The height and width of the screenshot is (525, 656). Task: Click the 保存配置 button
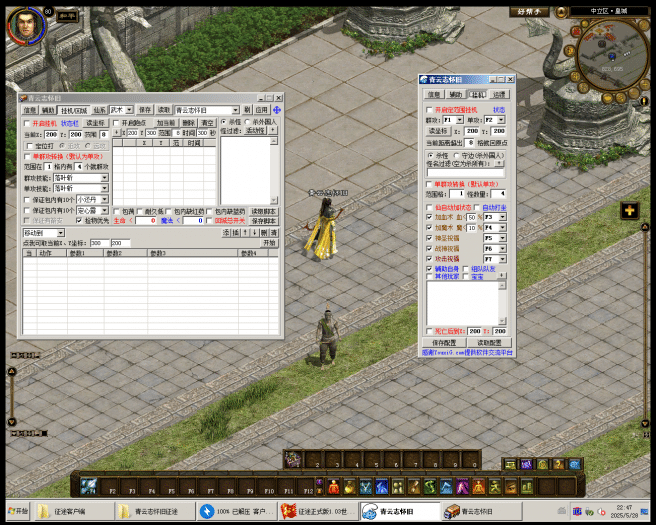pos(446,343)
